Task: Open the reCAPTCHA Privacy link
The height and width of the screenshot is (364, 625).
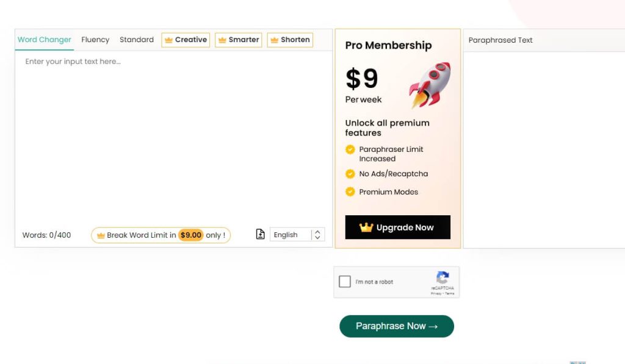Action: [x=436, y=293]
